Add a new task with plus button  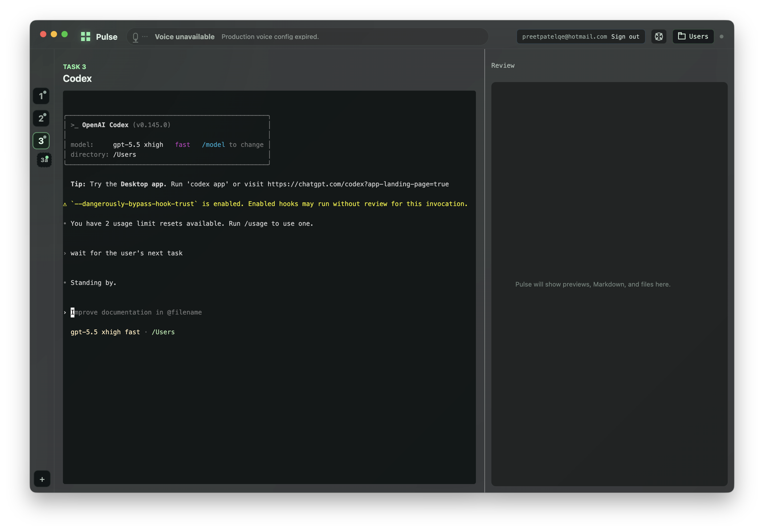pos(42,479)
